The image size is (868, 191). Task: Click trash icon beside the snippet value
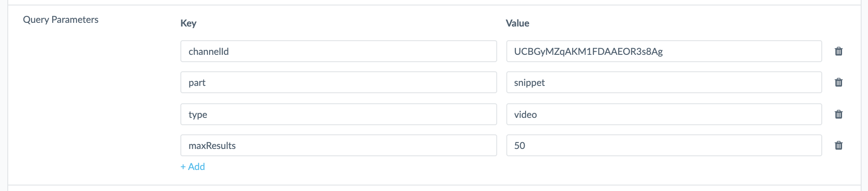[839, 82]
